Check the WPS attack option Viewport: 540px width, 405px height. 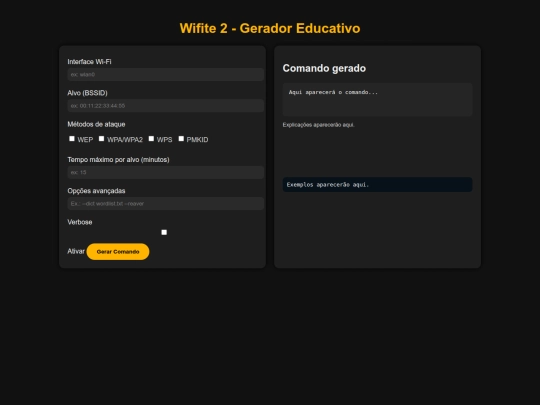point(151,138)
